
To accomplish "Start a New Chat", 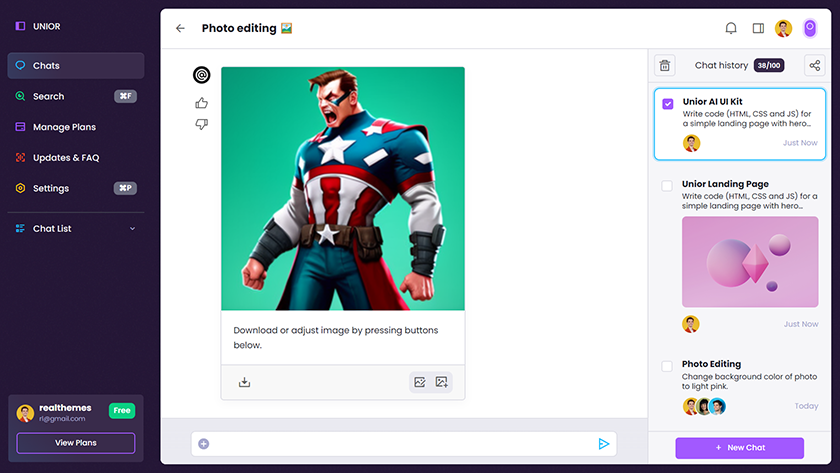I will point(739,448).
